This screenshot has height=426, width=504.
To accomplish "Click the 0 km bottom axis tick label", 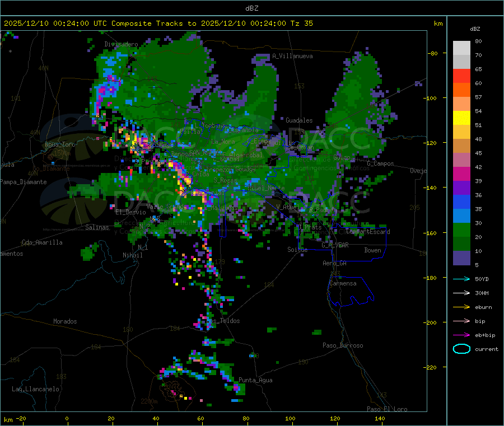I will tap(67, 418).
